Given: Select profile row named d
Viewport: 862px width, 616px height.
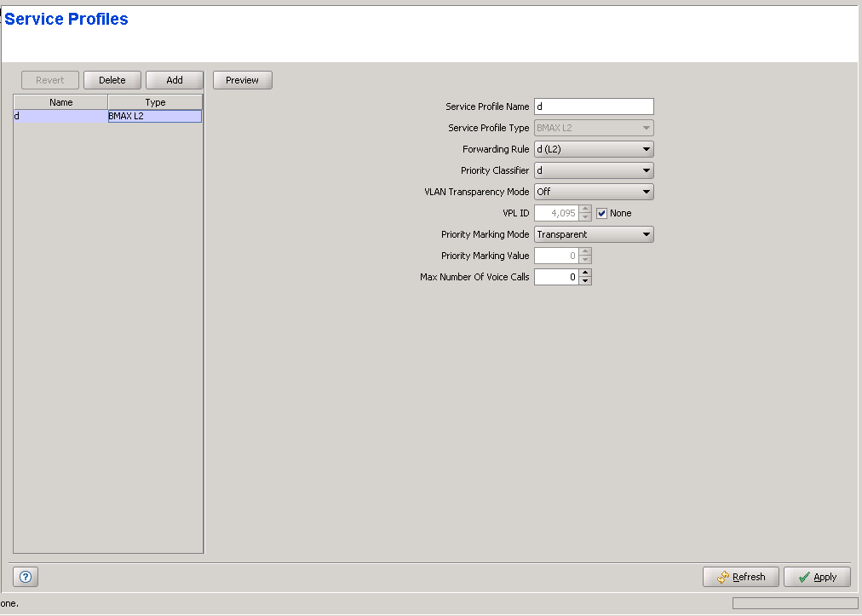Looking at the screenshot, I should coord(60,116).
